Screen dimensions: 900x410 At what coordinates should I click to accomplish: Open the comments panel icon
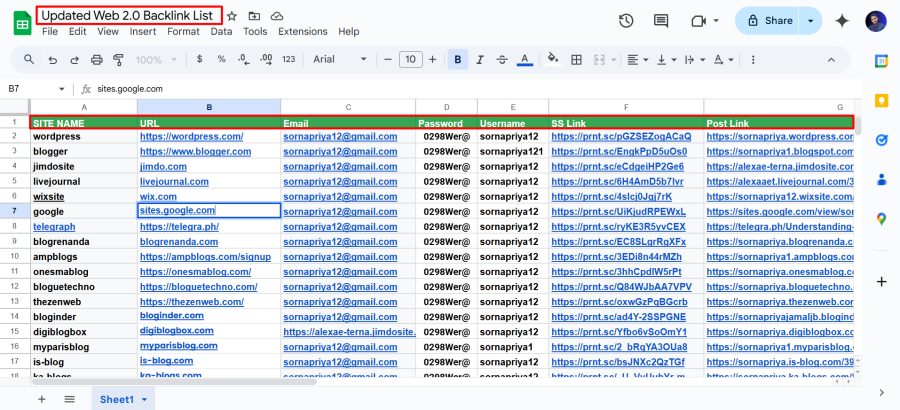click(x=661, y=21)
